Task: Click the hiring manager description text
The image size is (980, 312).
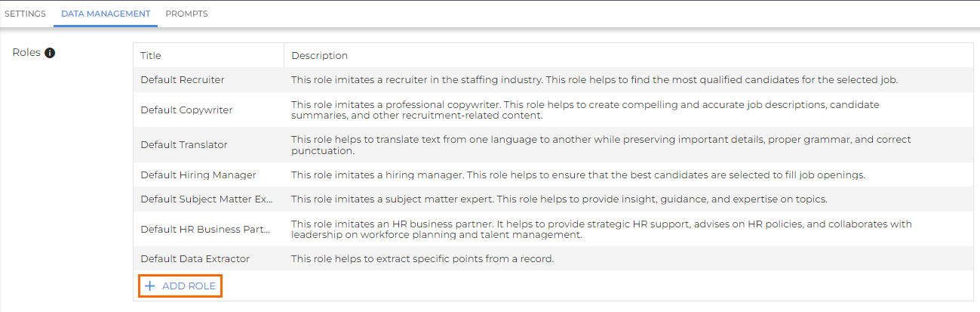Action: coord(577,175)
